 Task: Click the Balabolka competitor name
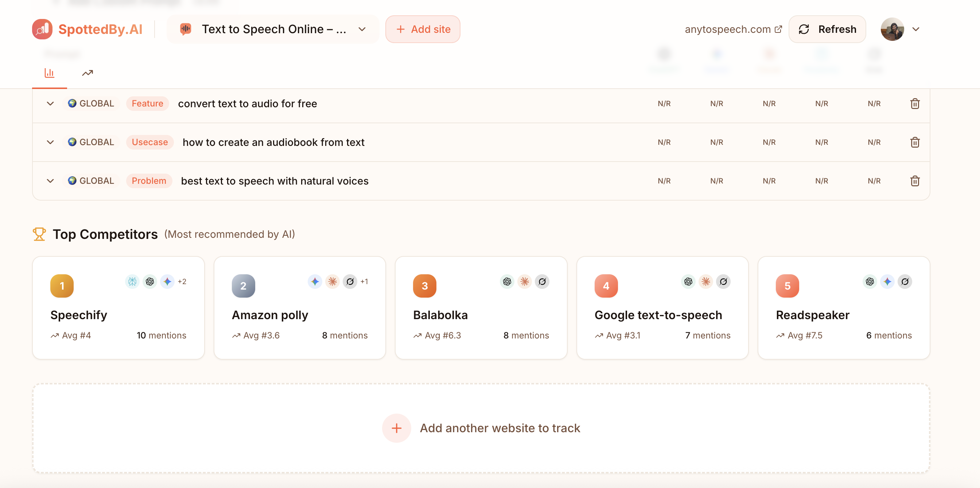click(x=440, y=315)
